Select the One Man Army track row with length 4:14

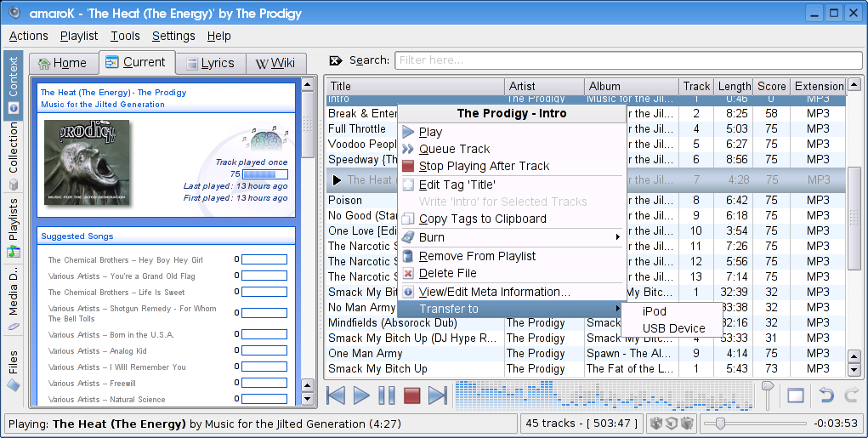(587, 353)
